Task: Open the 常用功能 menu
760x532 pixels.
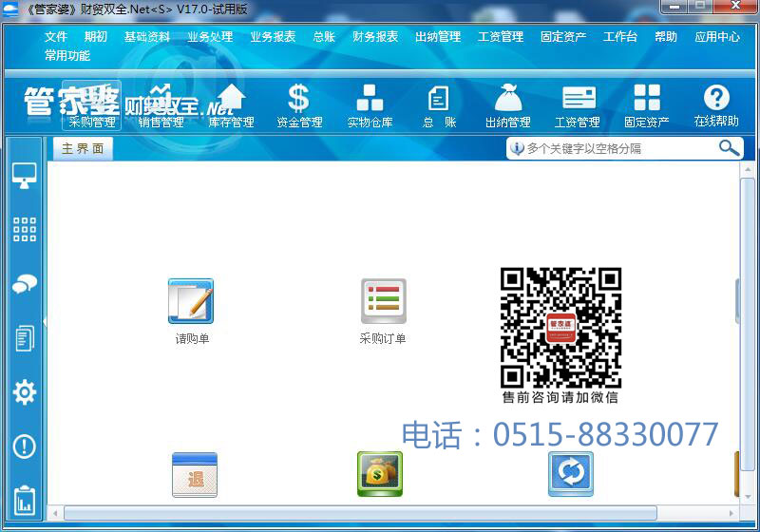Action: pos(67,56)
